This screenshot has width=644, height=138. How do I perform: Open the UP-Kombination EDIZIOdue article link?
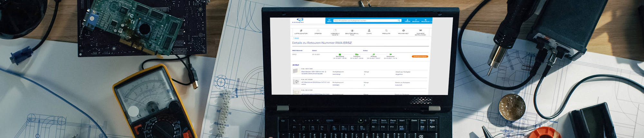315,94
